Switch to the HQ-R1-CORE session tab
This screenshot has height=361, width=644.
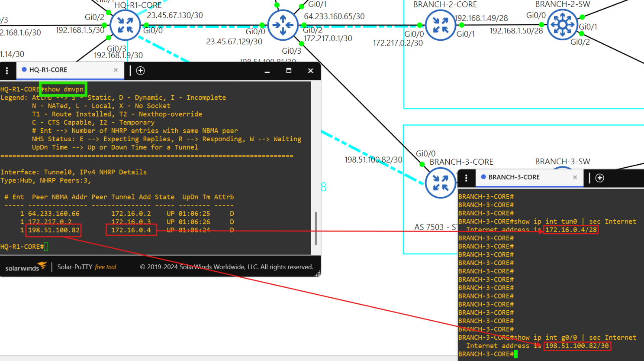tap(65, 70)
